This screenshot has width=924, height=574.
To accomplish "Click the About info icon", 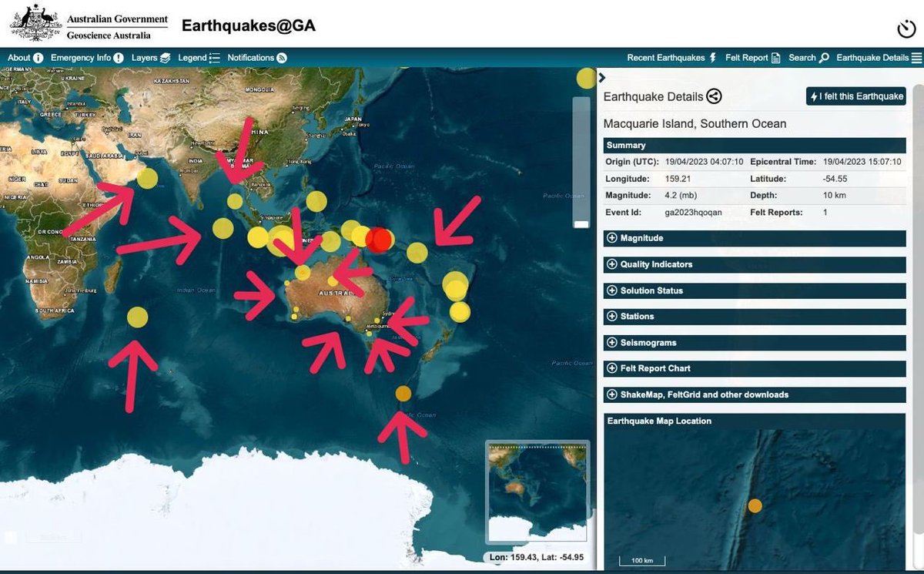I will pos(38,58).
